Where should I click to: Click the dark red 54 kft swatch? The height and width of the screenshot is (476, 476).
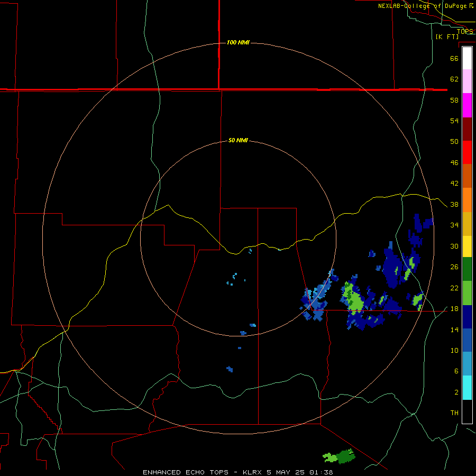[x=467, y=129]
